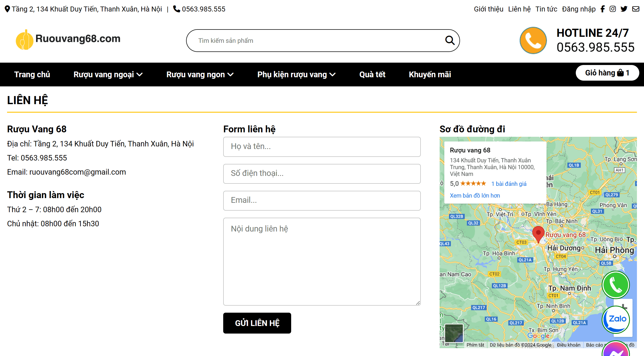Focus the Email input field in form
The height and width of the screenshot is (356, 644).
[x=322, y=200]
